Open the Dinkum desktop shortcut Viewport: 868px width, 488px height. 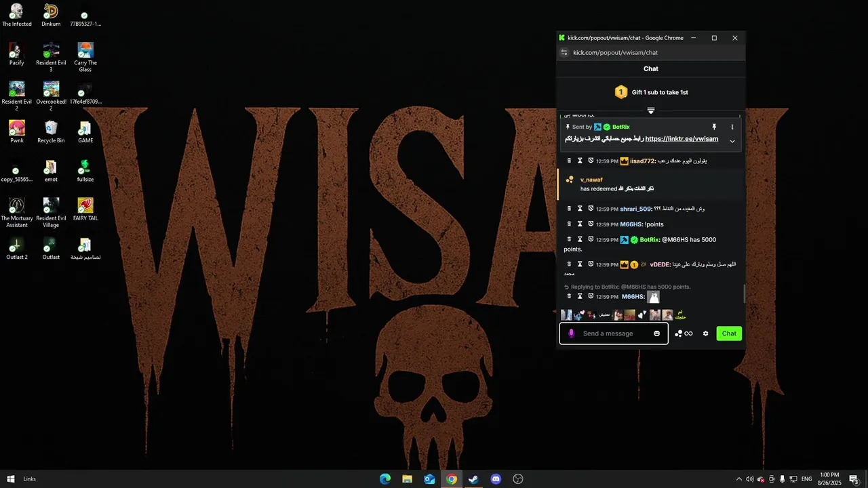point(51,15)
